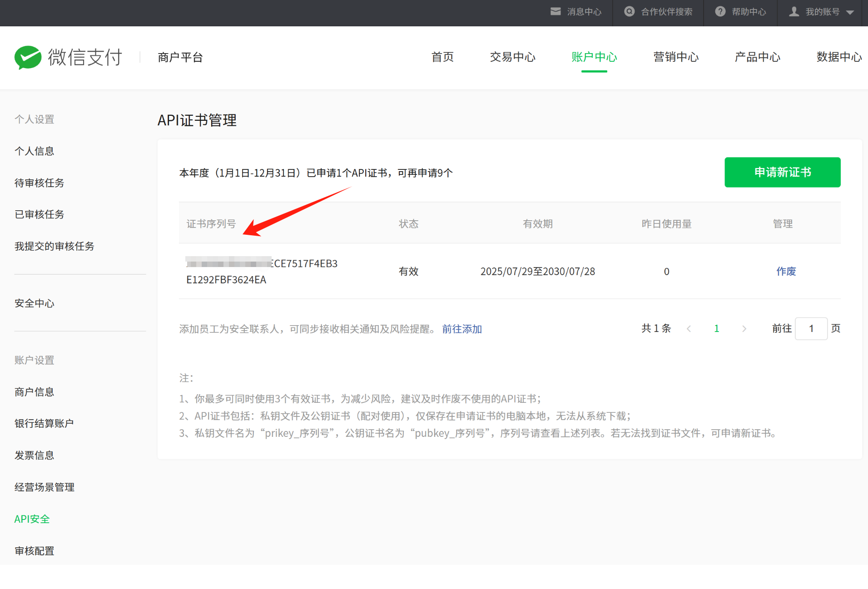The image size is (868, 589).
Task: Open 已审核任务 in the sidebar
Action: click(x=40, y=214)
